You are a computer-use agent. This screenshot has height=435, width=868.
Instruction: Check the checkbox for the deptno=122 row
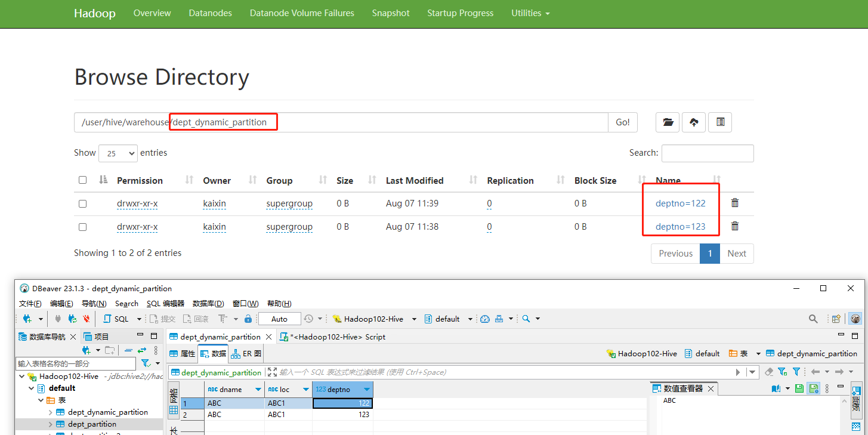tap(82, 203)
